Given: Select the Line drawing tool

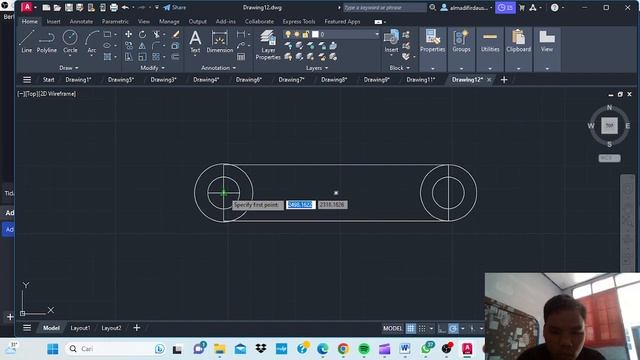Looking at the screenshot, I should click(27, 41).
